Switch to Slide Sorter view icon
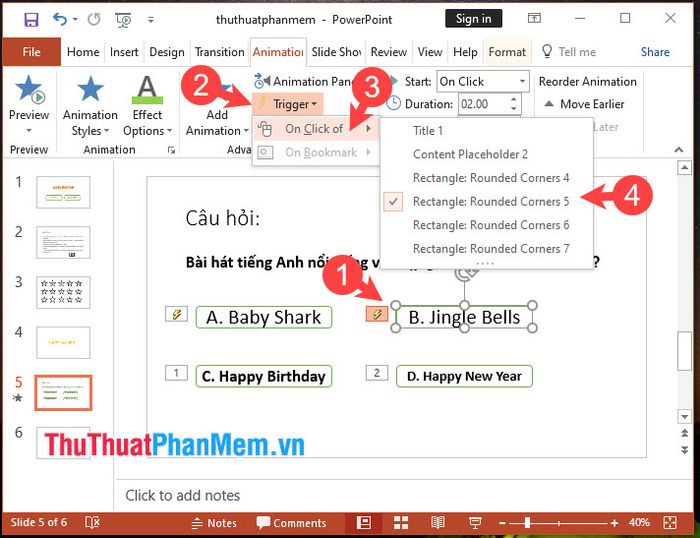This screenshot has width=700, height=538. click(400, 522)
